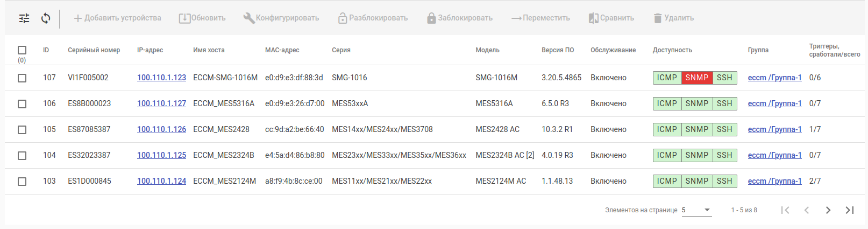The height and width of the screenshot is (229, 868).
Task: Open IP address 100.110.1.123 link
Action: tap(161, 78)
